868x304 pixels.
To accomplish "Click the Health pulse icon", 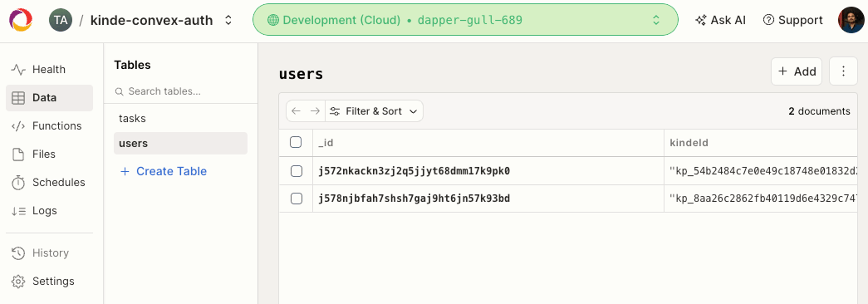I will click(x=18, y=69).
